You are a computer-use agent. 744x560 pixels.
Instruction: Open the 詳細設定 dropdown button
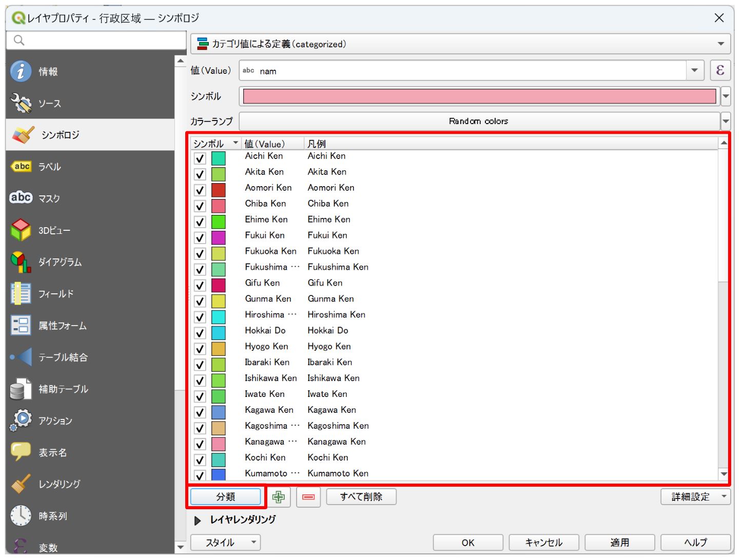coord(696,496)
